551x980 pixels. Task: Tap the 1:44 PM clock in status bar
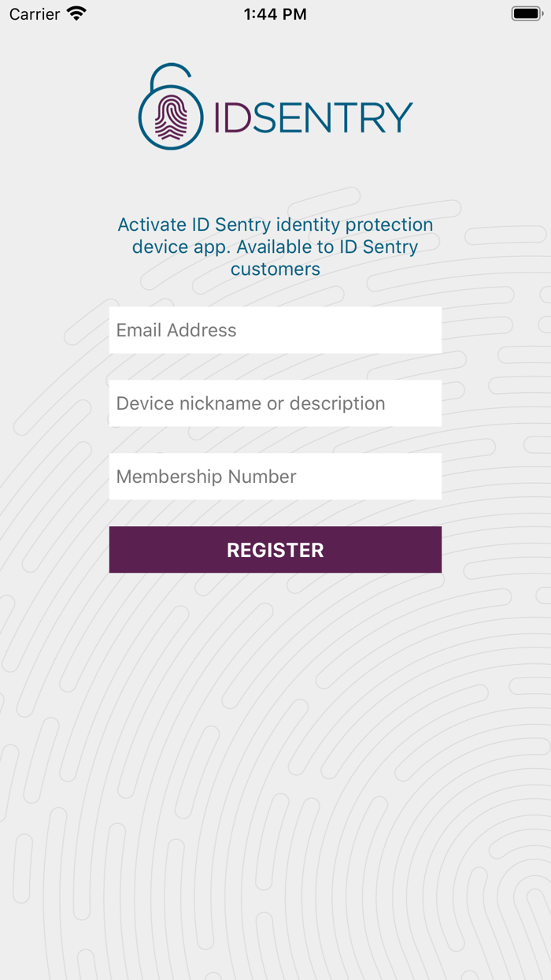(275, 13)
